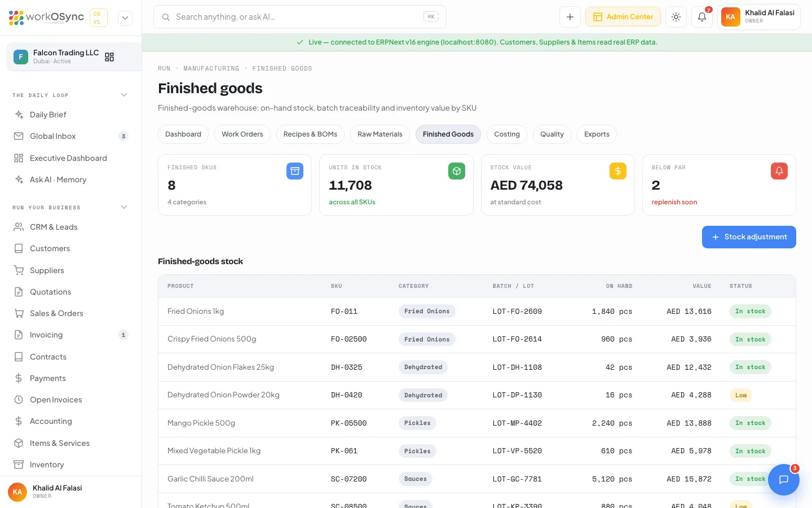Open Ask AI · Memory
Screen dimensions: 812x508
[x=71, y=179]
